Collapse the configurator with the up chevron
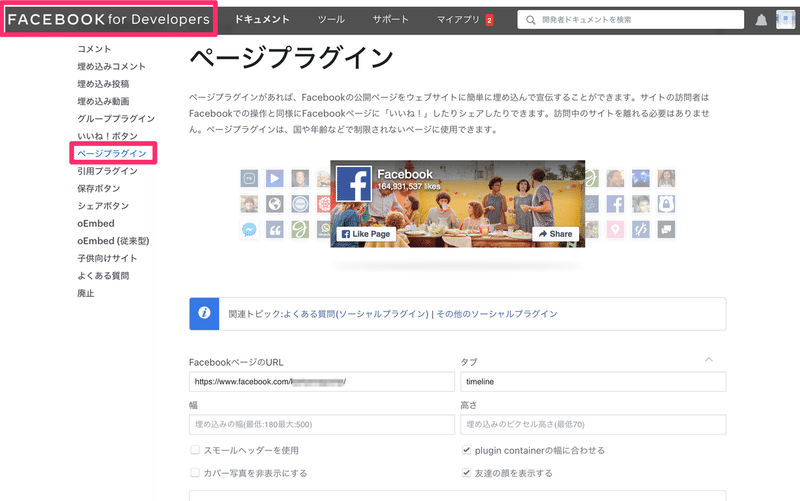This screenshot has width=800, height=501. [709, 360]
